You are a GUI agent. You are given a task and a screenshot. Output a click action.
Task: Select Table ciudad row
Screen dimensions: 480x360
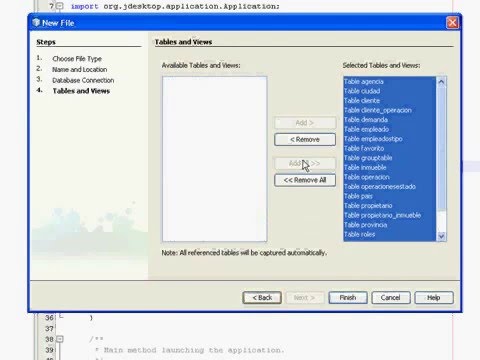click(390, 91)
